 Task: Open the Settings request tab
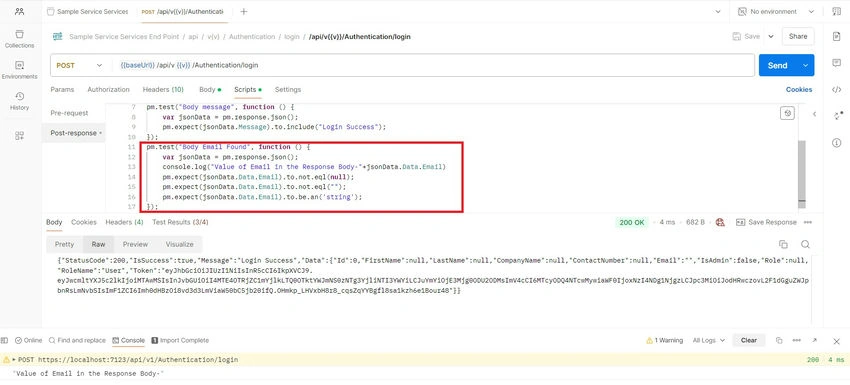click(x=288, y=89)
